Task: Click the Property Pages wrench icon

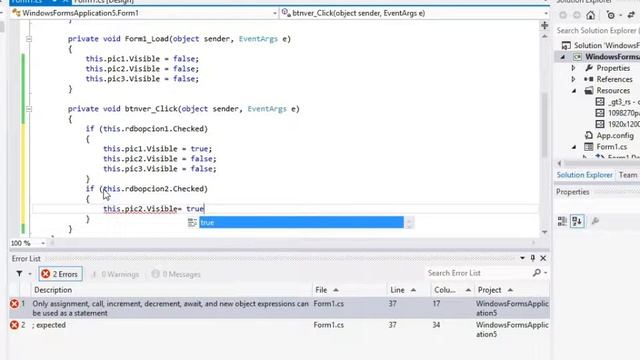Action: [x=595, y=221]
